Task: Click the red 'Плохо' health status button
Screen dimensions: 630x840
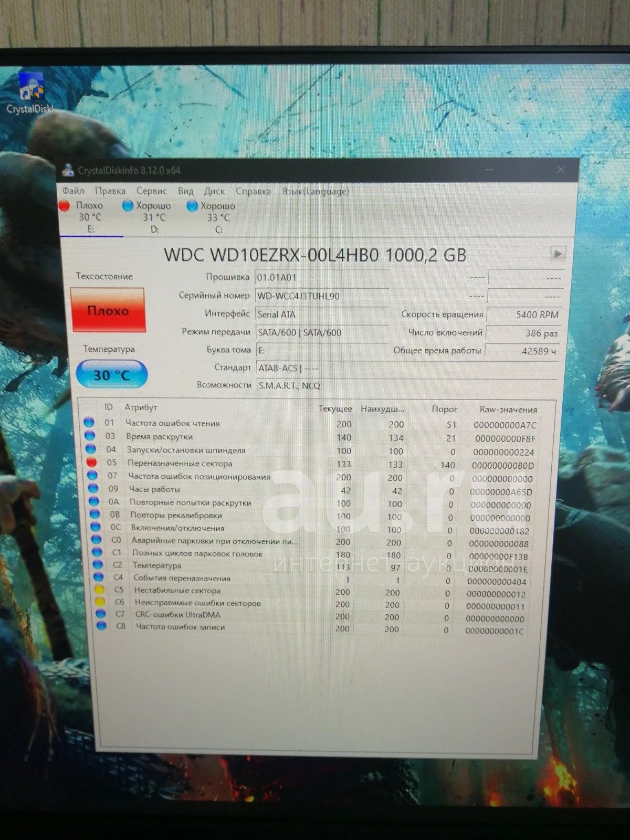Action: click(108, 310)
